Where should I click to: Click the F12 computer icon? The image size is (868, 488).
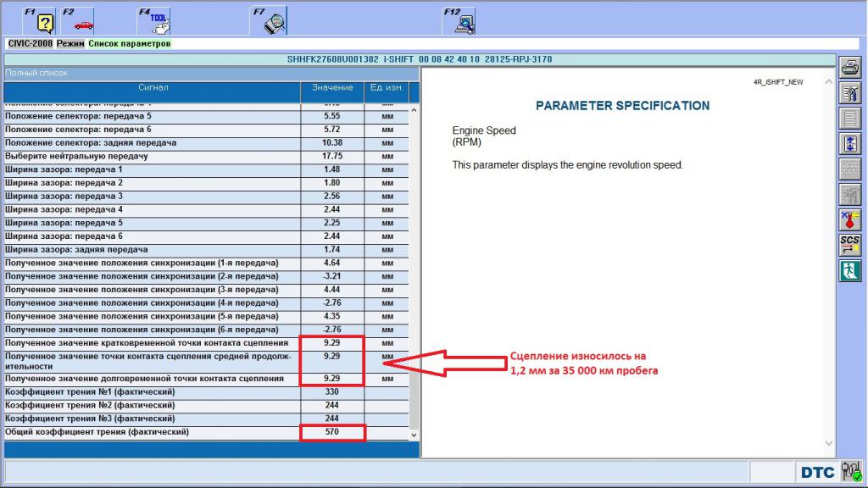pos(460,20)
